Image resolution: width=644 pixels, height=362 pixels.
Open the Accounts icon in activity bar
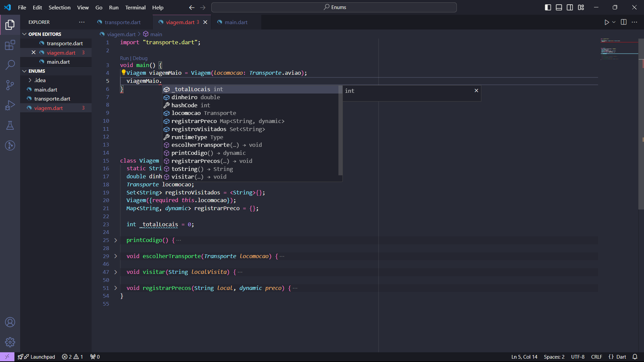(10, 322)
